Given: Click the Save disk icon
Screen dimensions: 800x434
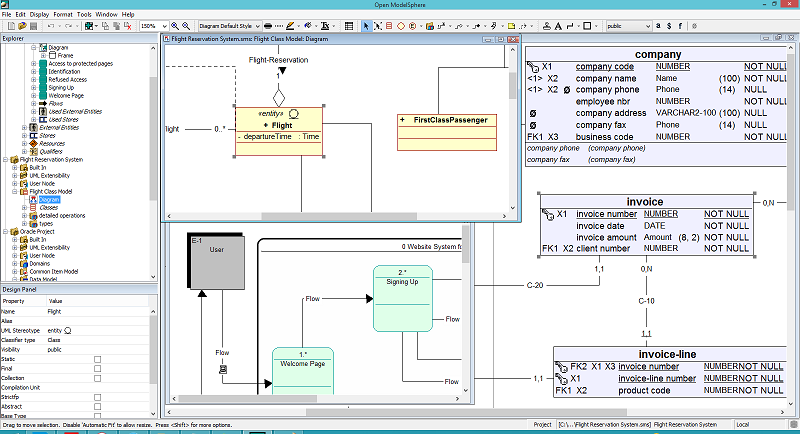Looking at the screenshot, I should [x=31, y=26].
